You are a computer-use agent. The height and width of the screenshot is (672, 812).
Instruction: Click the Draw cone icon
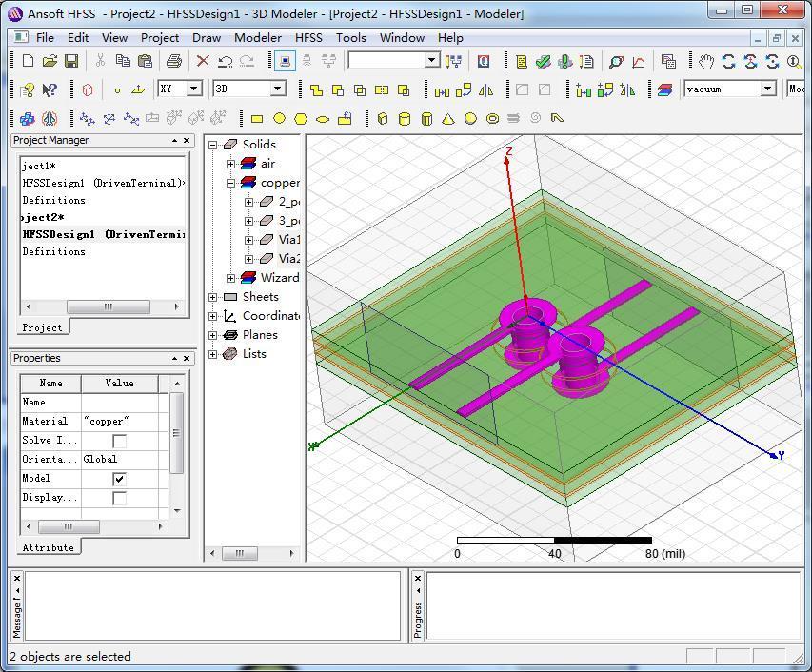point(448,119)
